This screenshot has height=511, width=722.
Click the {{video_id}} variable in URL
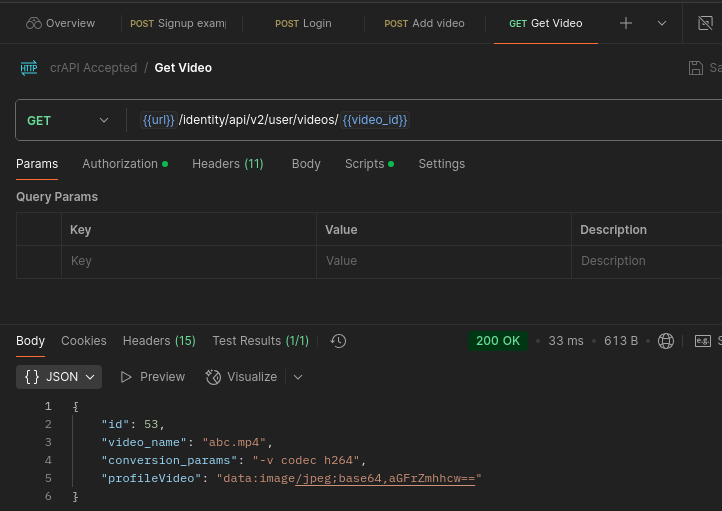coord(375,120)
